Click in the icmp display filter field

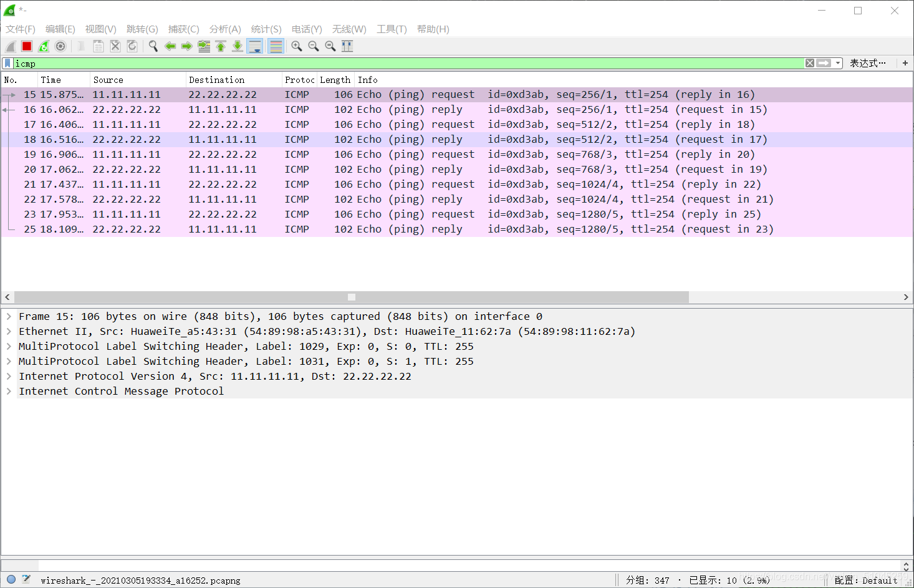point(408,63)
